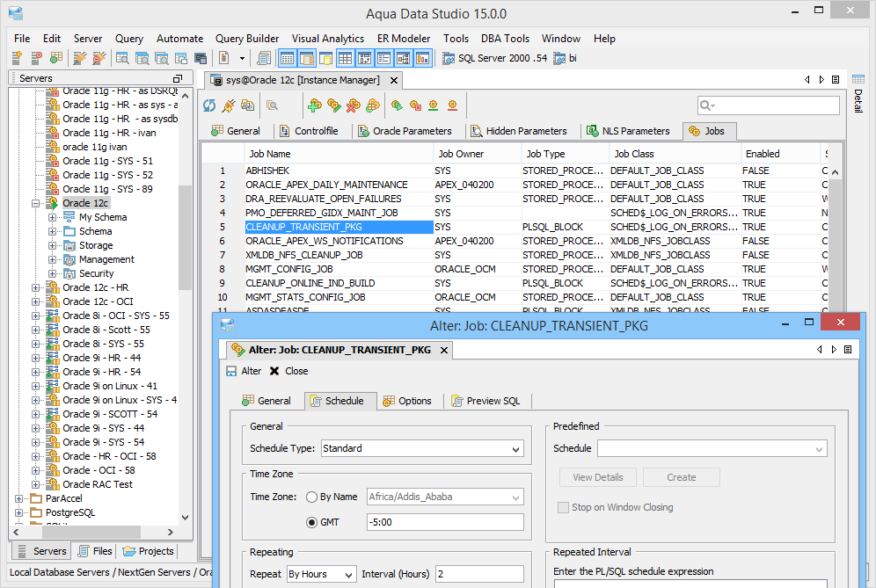Sort by the Job Owner column header
This screenshot has height=588, width=876.
[x=478, y=154]
